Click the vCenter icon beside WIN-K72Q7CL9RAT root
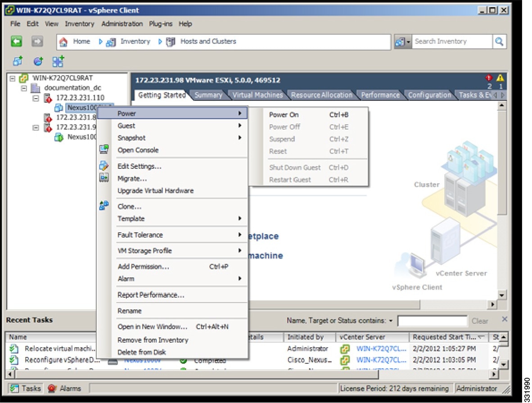 pyautogui.click(x=23, y=78)
